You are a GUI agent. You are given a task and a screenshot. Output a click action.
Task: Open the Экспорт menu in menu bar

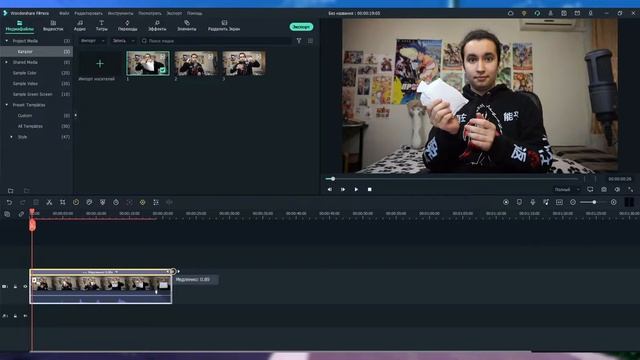(174, 13)
